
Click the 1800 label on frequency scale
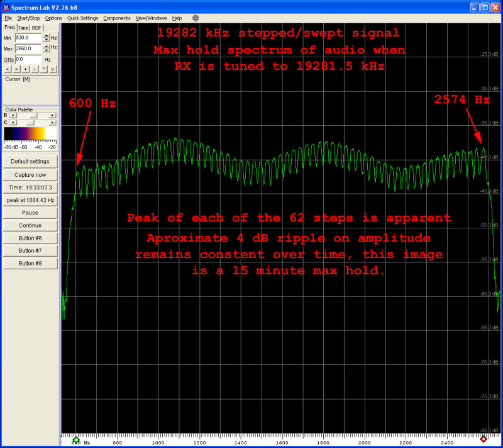323,443
